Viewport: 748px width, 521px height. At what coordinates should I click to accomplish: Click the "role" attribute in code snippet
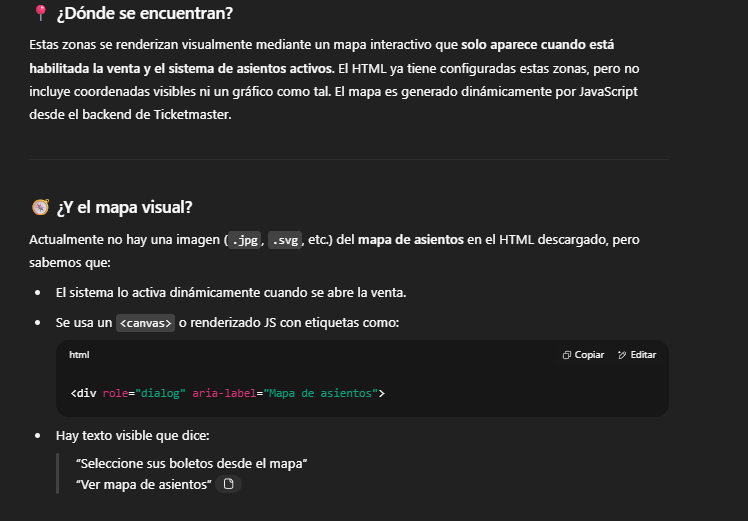[115, 393]
